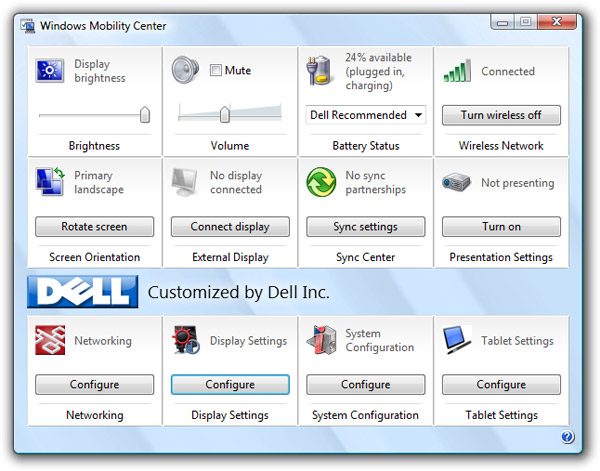The image size is (600, 471).
Task: Configure Display Settings
Action: [230, 385]
